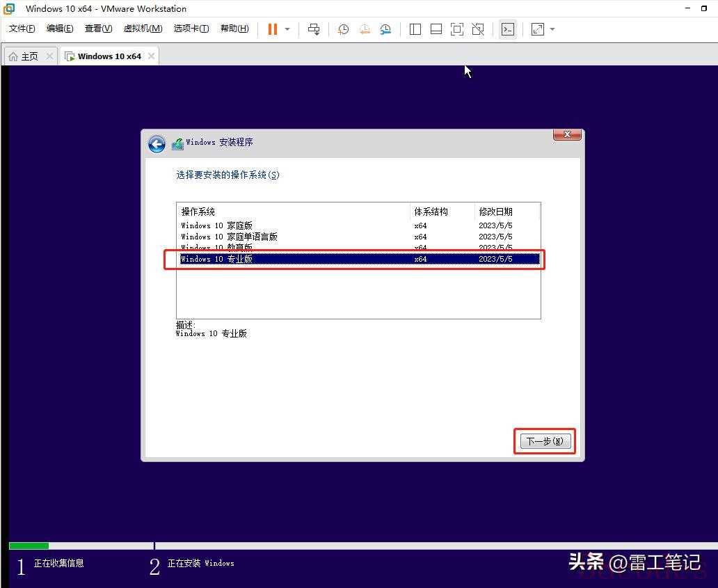The height and width of the screenshot is (588, 718).
Task: Open the snapshot manager icon
Action: pyautogui.click(x=385, y=29)
